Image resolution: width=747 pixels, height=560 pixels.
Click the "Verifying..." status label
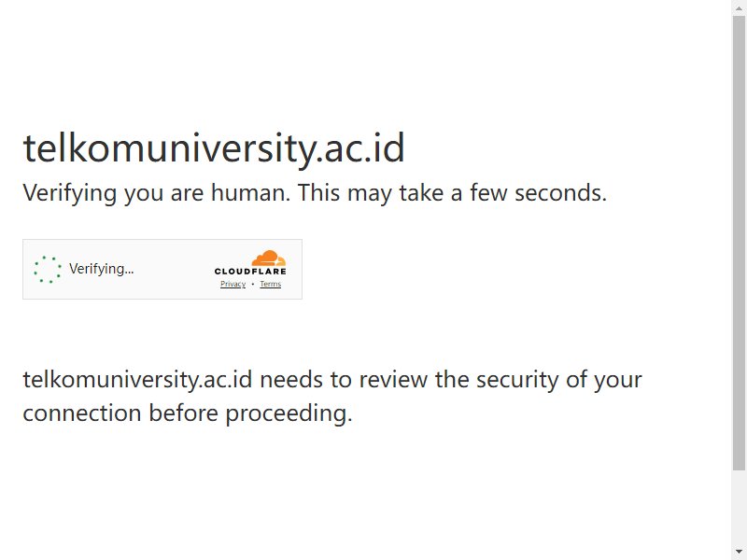coord(102,269)
